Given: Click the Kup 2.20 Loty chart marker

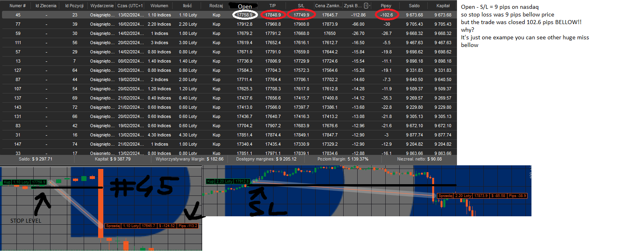Looking at the screenshot, I should pos(228,181).
